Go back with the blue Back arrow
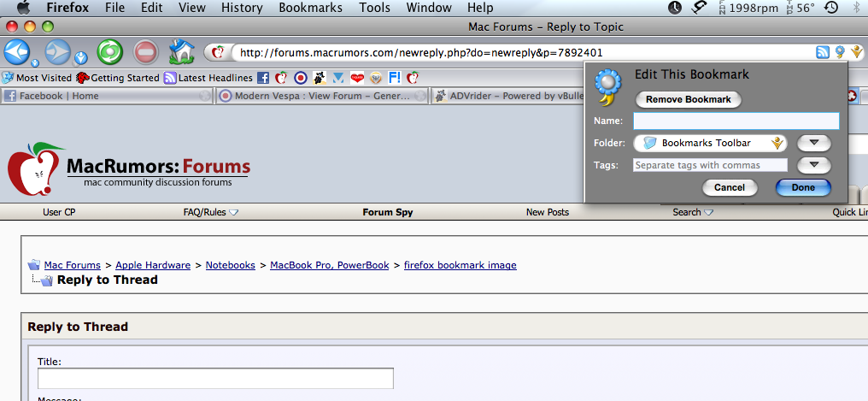 click(17, 52)
